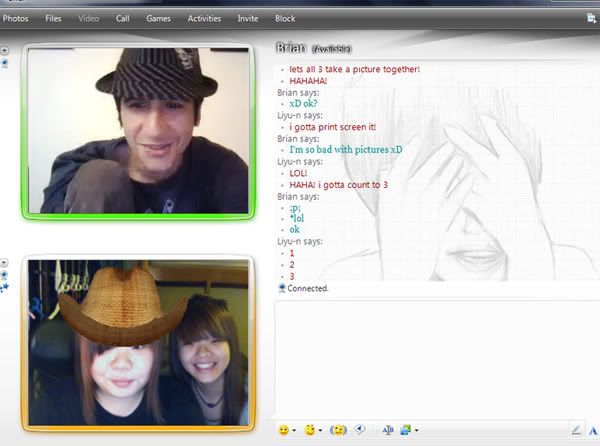Open the Call menu
The image size is (600, 446).
[x=122, y=18]
